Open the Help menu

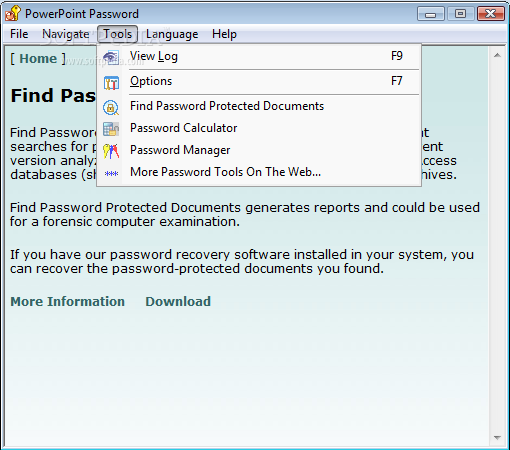pos(224,34)
